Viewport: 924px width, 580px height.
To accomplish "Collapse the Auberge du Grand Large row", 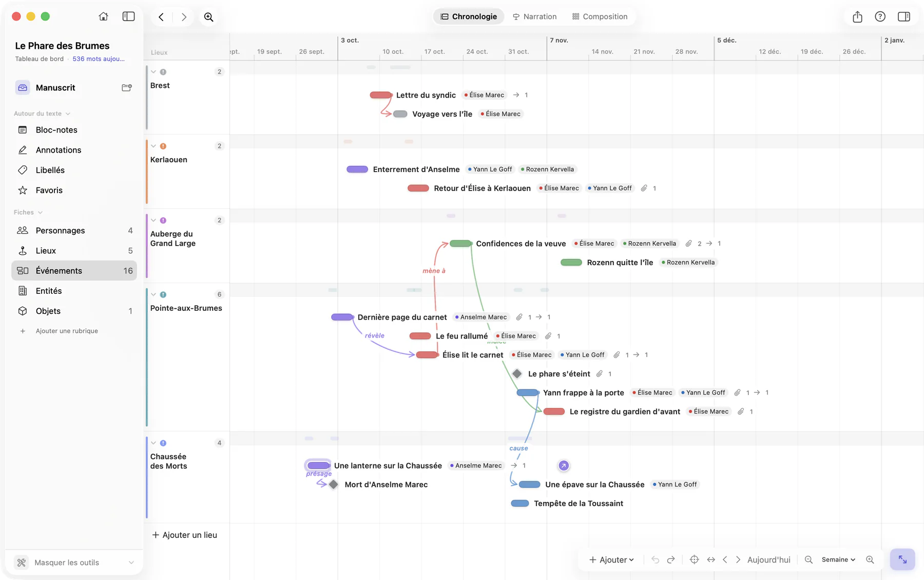I will (153, 220).
